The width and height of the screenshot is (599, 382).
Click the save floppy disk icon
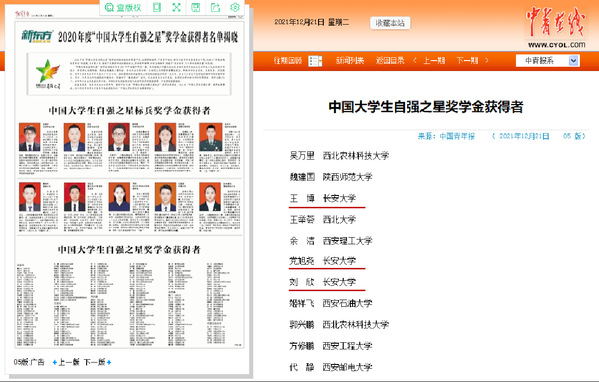pyautogui.click(x=196, y=7)
